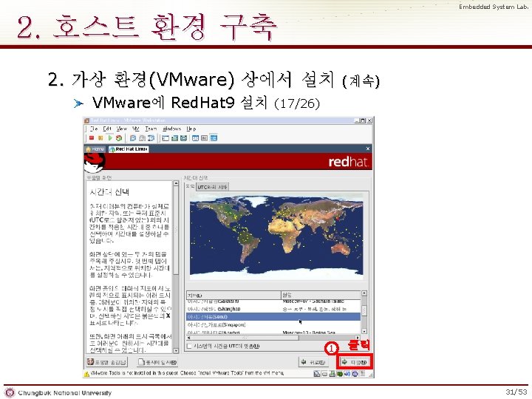
Task: Click the Back (뒤로) button
Action: 313,362
